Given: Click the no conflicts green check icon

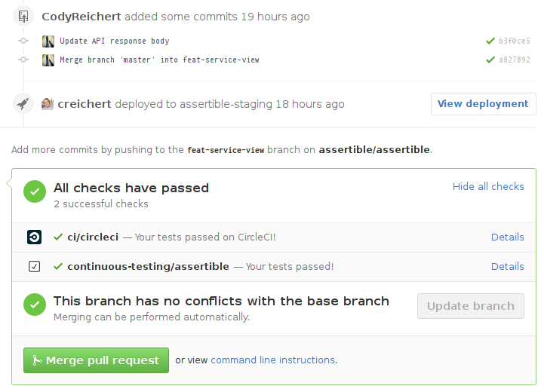Looking at the screenshot, I should point(35,305).
